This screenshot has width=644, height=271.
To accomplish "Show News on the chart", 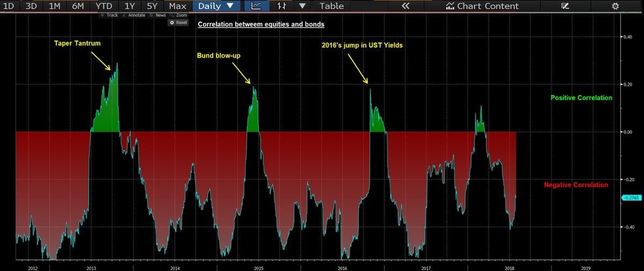I will click(x=158, y=15).
